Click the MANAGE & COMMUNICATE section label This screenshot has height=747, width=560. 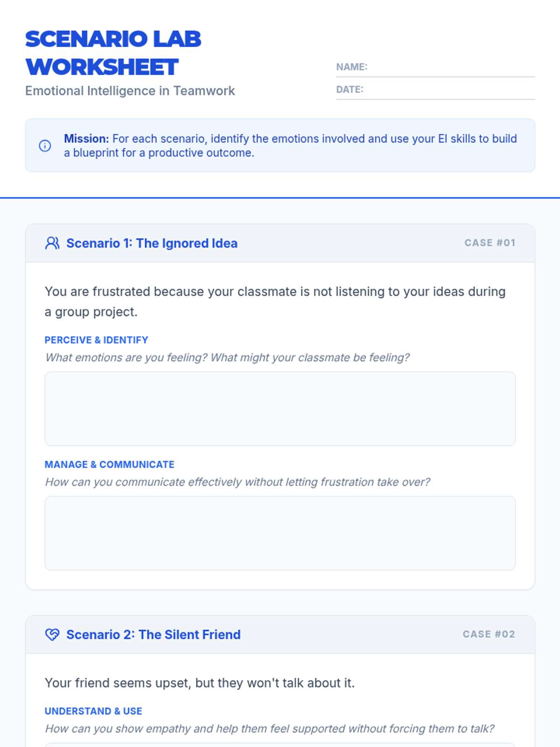click(109, 465)
